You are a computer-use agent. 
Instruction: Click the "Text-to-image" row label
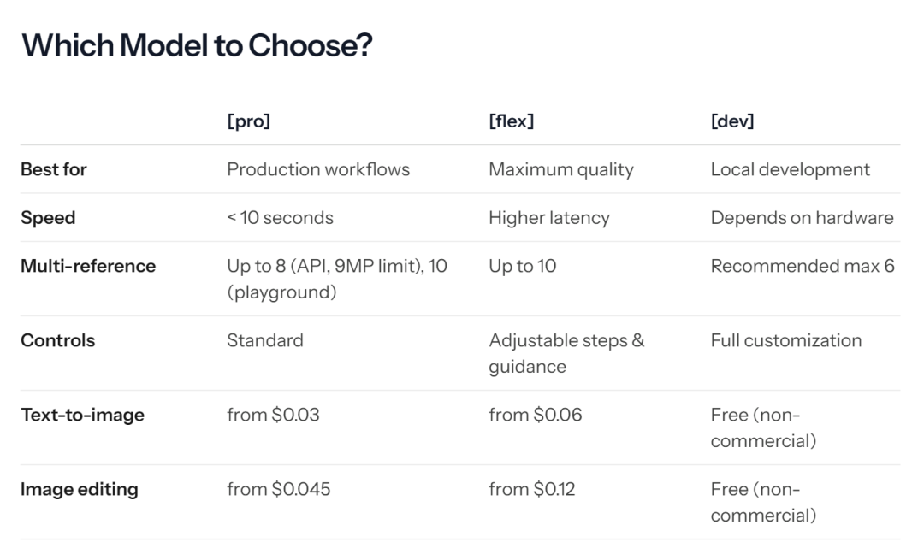pyautogui.click(x=82, y=415)
